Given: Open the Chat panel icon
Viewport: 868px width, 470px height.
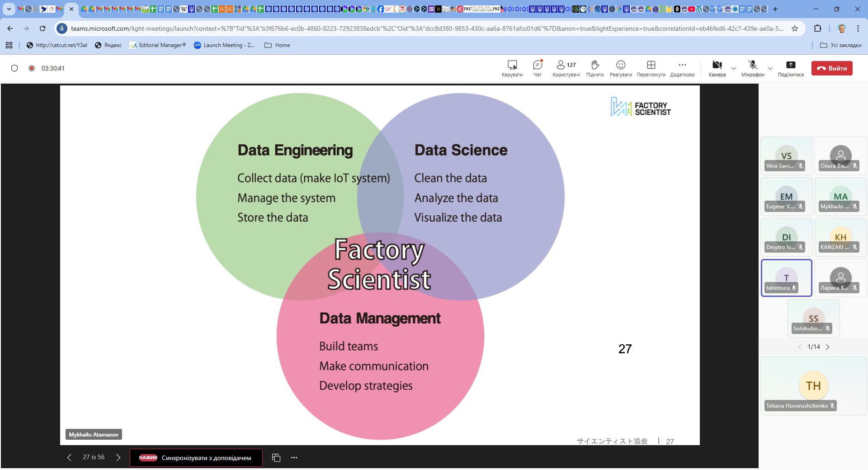Looking at the screenshot, I should point(537,65).
